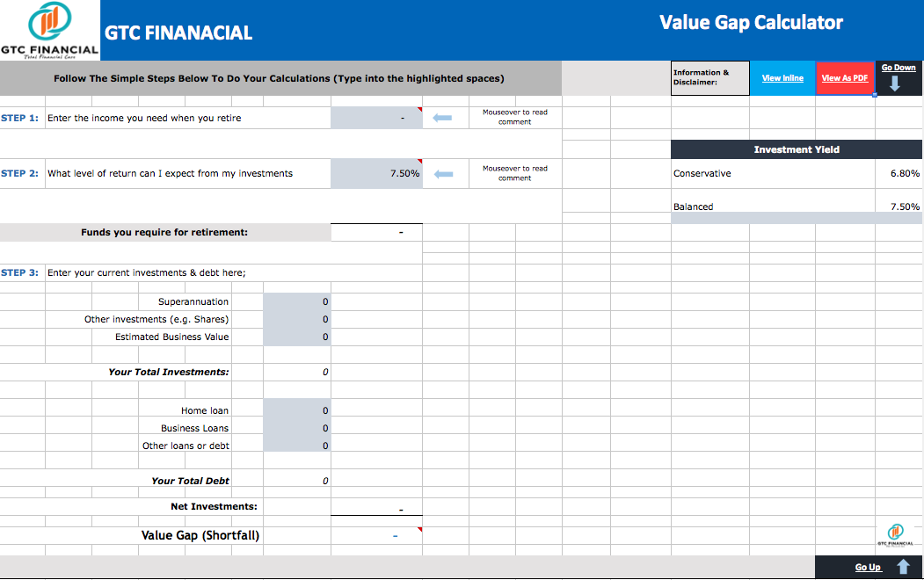
Task: Click the Balanced yield label
Action: (693, 207)
